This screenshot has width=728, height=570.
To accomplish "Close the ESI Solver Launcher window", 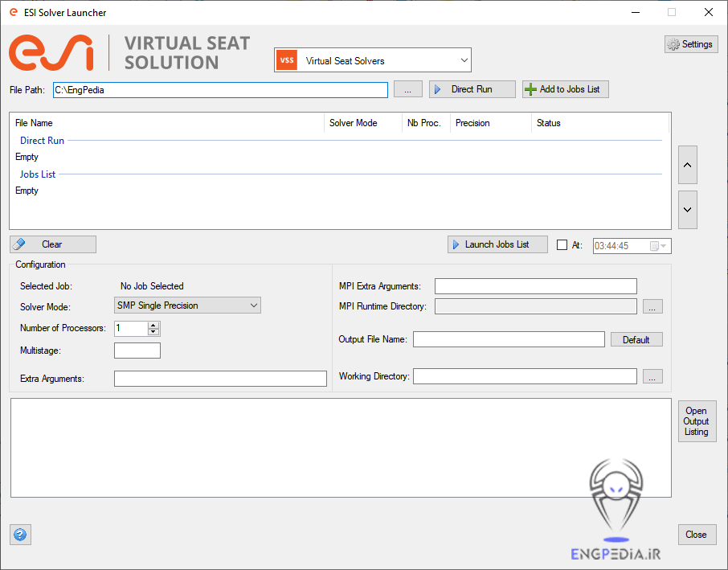I will point(709,13).
